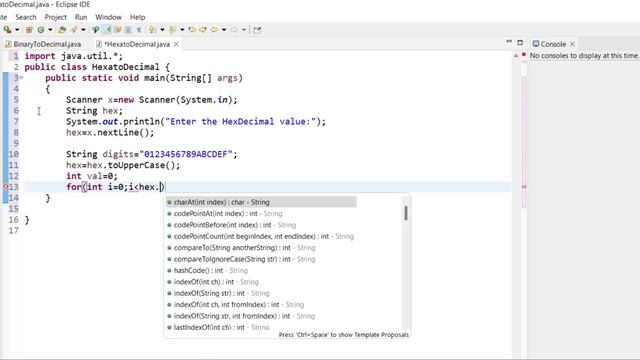The height and width of the screenshot is (360, 640).
Task: Click the Last Edit Location icon
Action: click(192, 30)
